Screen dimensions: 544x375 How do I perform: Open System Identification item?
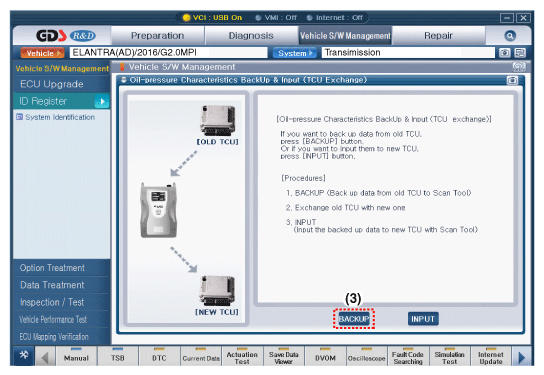pyautogui.click(x=56, y=117)
